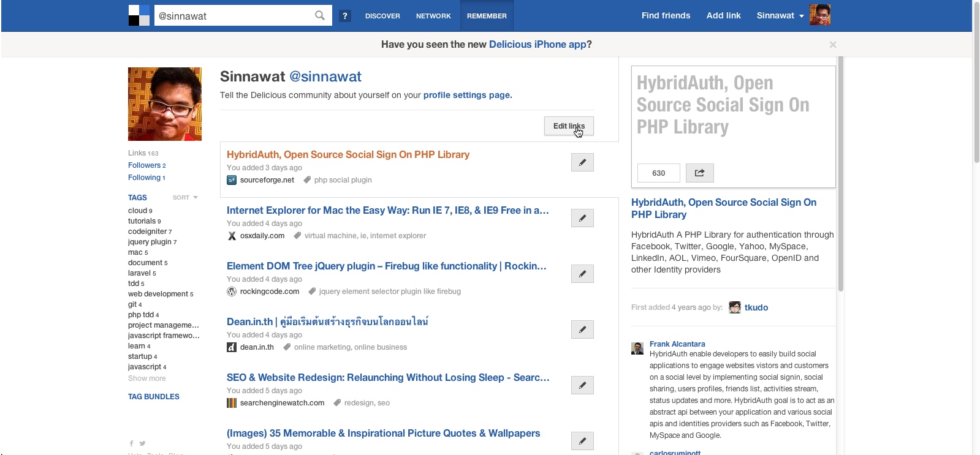Click the osxdaily.com domain text
Image resolution: width=980 pixels, height=455 pixels.
262,236
